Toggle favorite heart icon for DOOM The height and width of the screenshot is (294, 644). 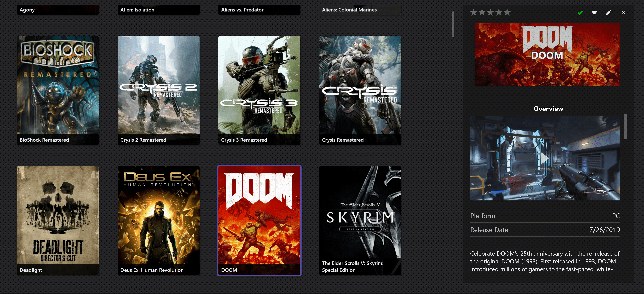pyautogui.click(x=594, y=12)
